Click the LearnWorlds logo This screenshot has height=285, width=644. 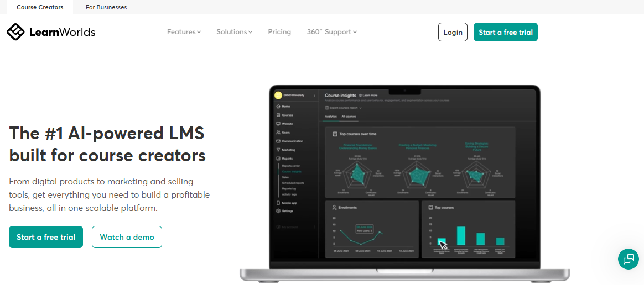click(51, 32)
